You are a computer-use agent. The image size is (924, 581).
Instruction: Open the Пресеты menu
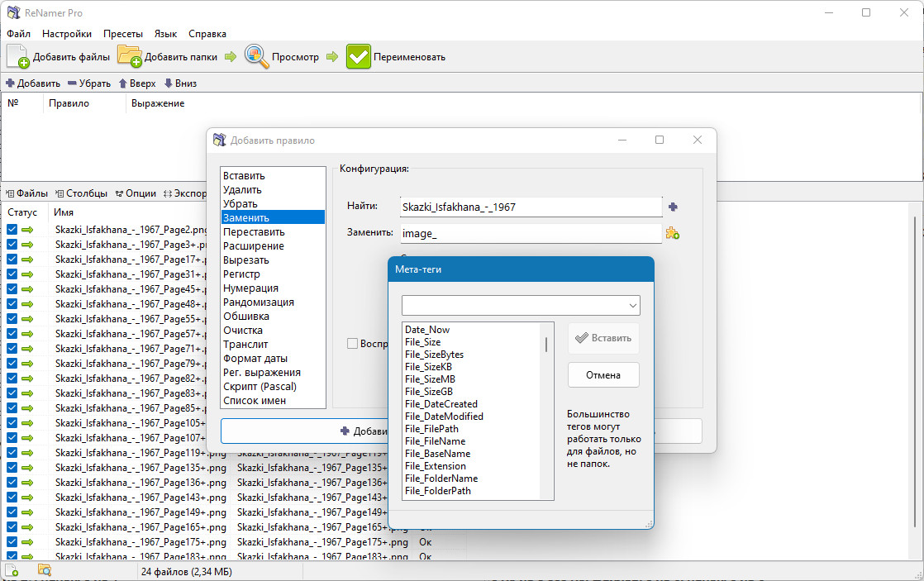122,34
